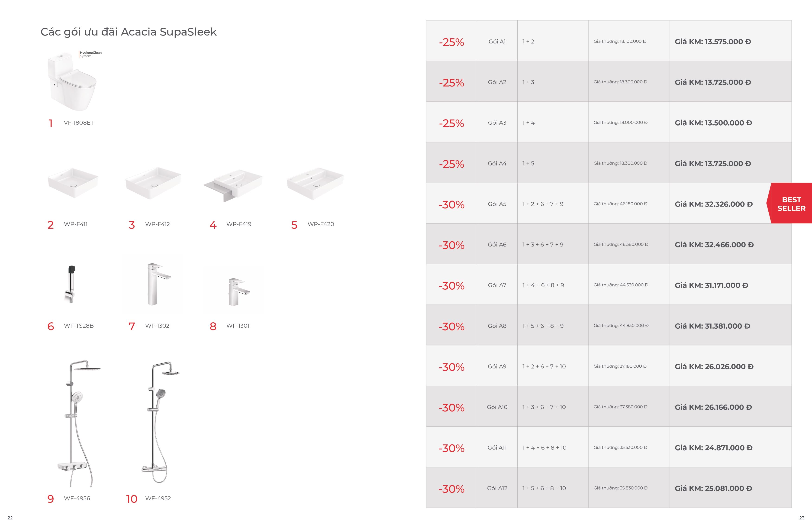Viewport: 812px width, 528px height.
Task: Select the Giá KM: 24.871.000 Đ price
Action: (x=713, y=448)
